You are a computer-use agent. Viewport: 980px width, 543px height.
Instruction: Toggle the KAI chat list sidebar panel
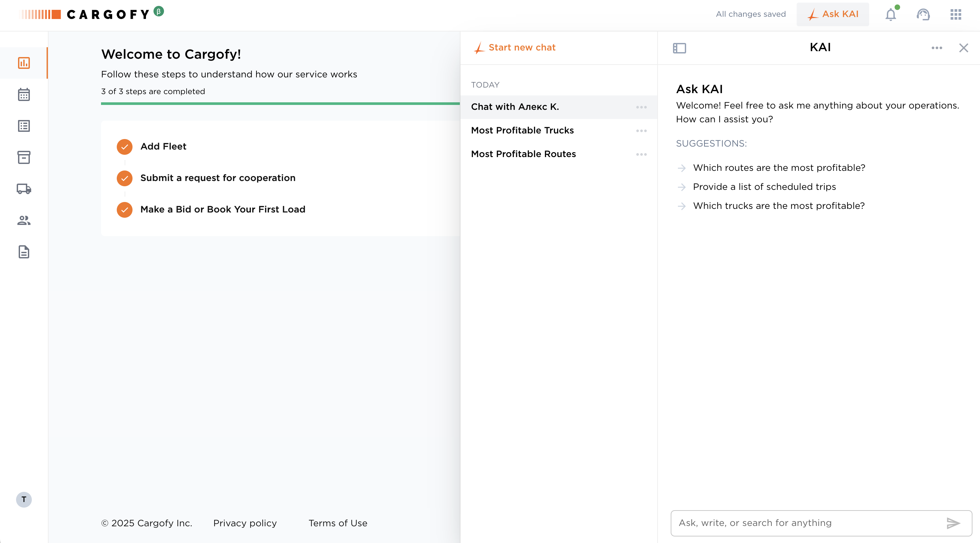[x=679, y=48]
